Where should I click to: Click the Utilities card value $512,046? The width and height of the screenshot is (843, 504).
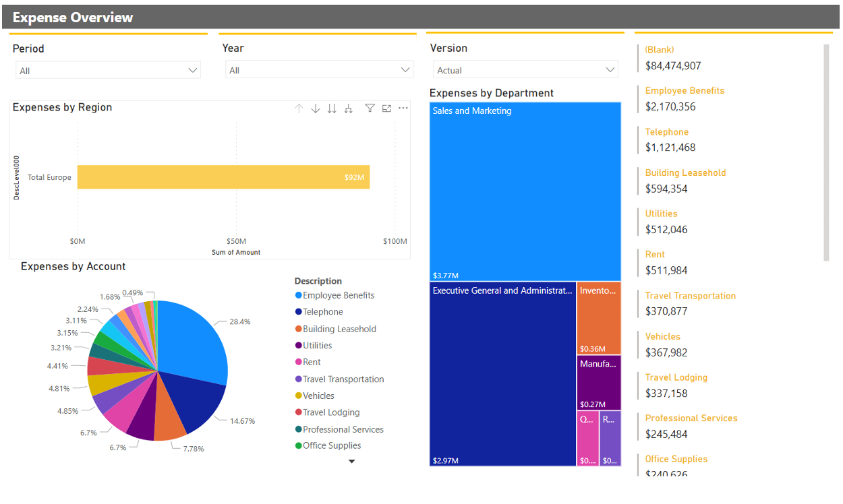click(x=666, y=230)
